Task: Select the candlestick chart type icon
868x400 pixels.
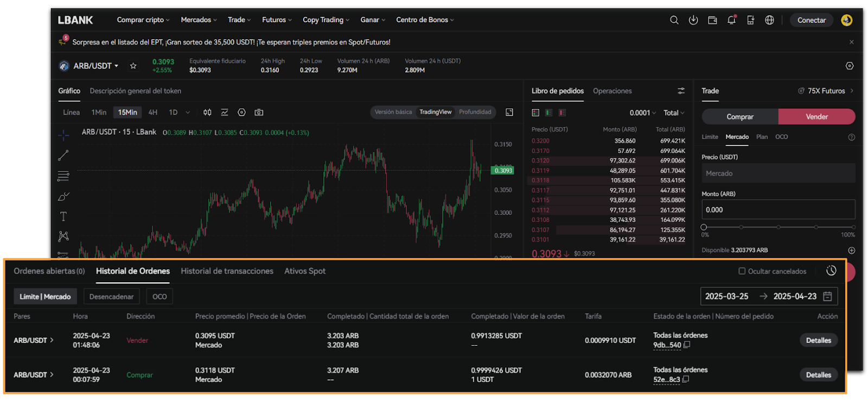Action: tap(207, 112)
